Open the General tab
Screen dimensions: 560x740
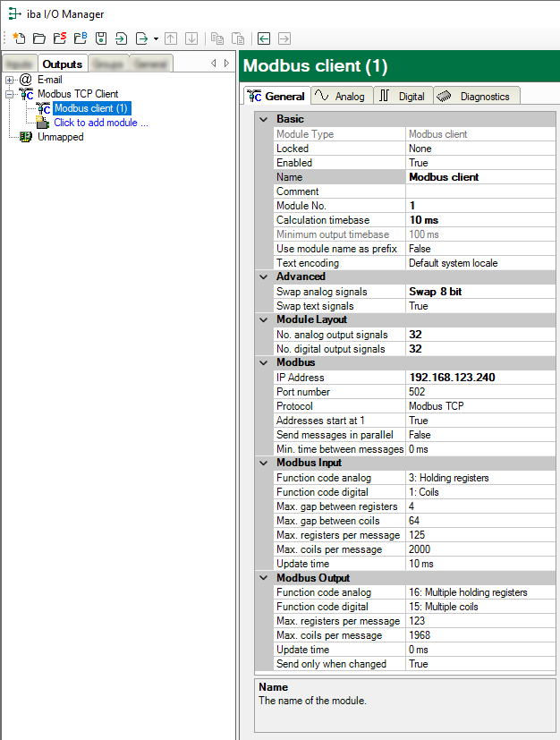coord(277,96)
